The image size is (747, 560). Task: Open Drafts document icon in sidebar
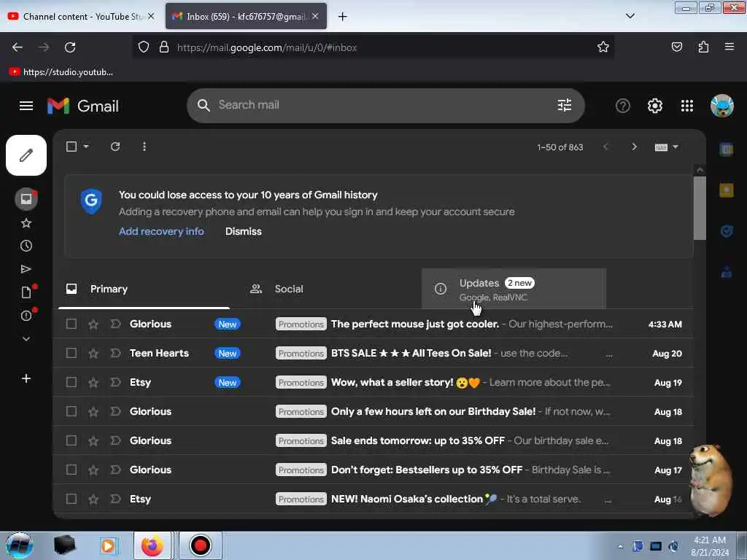point(26,292)
